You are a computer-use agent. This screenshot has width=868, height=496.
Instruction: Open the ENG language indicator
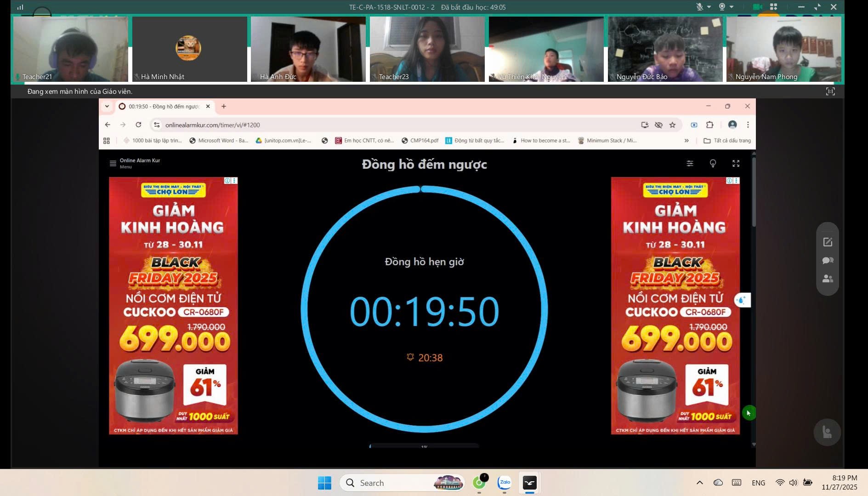[758, 483]
